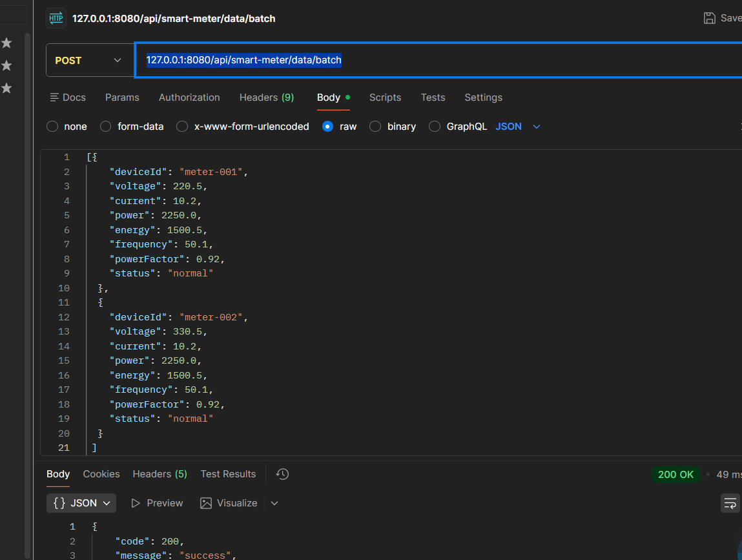Image resolution: width=742 pixels, height=560 pixels.
Task: Select the none body option
Action: point(52,127)
